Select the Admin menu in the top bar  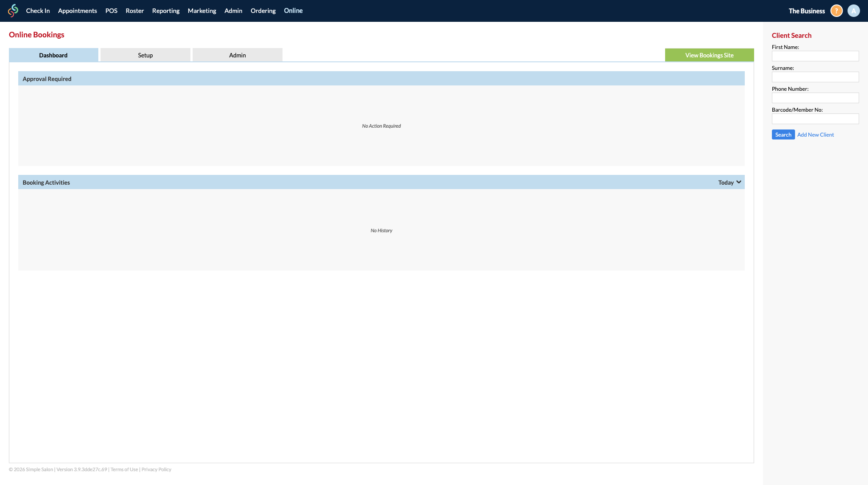tap(233, 10)
